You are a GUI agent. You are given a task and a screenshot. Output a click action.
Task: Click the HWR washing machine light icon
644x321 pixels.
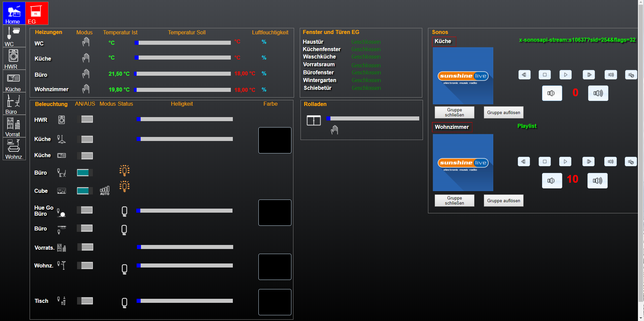click(62, 120)
